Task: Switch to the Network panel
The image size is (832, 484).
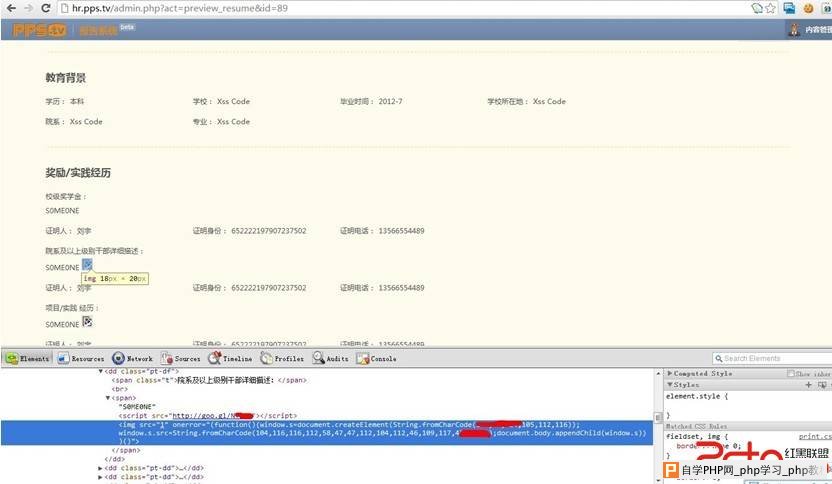Action: tap(132, 359)
